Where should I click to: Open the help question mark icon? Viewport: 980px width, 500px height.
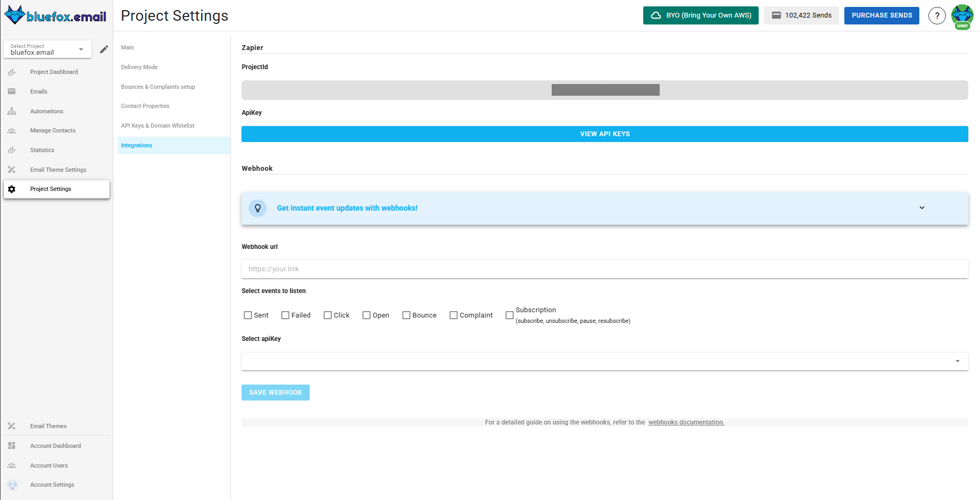pyautogui.click(x=937, y=15)
